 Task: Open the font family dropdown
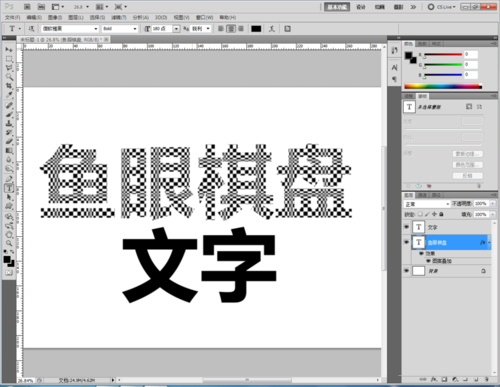coord(70,29)
